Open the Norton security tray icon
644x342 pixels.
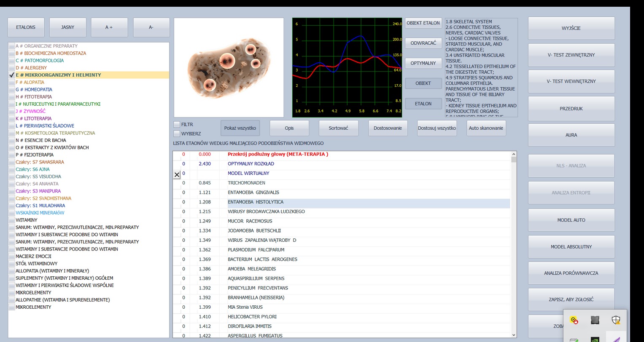(574, 321)
